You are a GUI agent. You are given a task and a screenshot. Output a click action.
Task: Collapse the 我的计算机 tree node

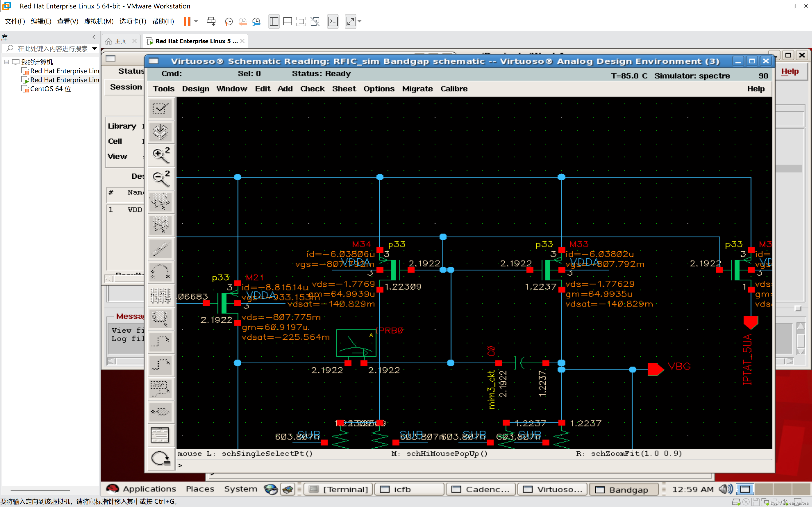pyautogui.click(x=6, y=62)
